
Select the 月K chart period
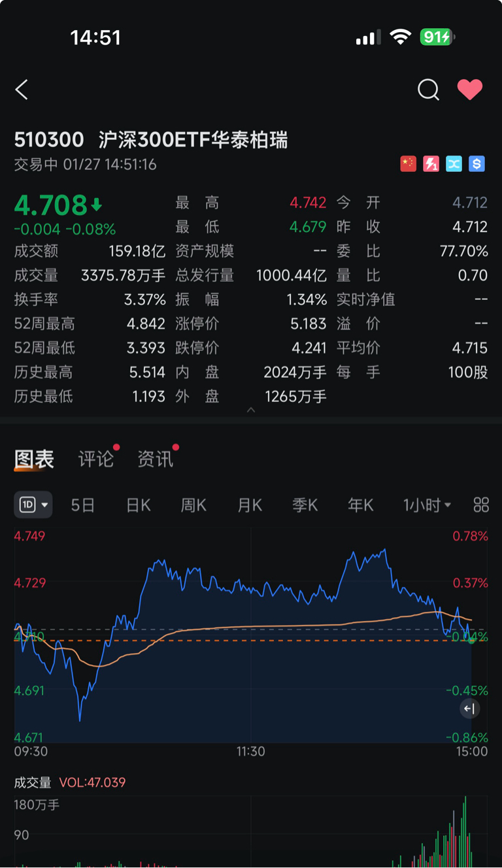tap(250, 505)
